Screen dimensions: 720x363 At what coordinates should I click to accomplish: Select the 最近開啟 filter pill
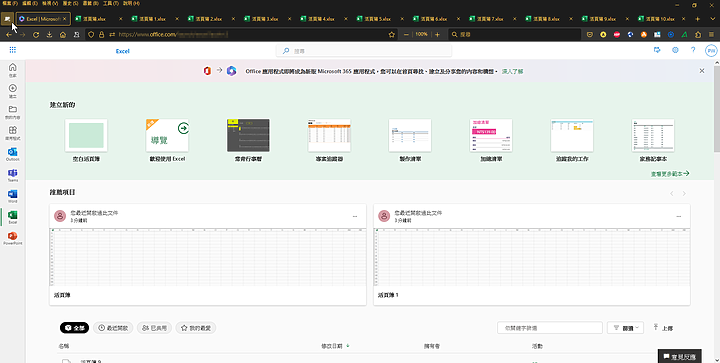click(113, 328)
